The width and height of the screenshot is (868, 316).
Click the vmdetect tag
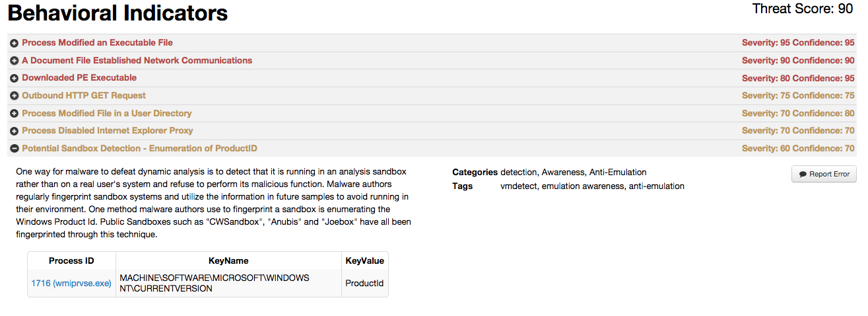pyautogui.click(x=519, y=186)
